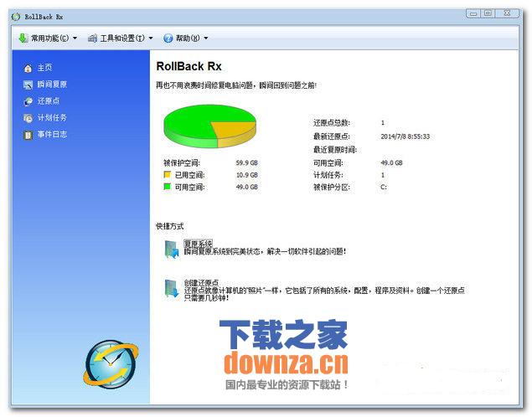
Task: Click the restore point icon next to 还原点
Action: pyautogui.click(x=28, y=101)
